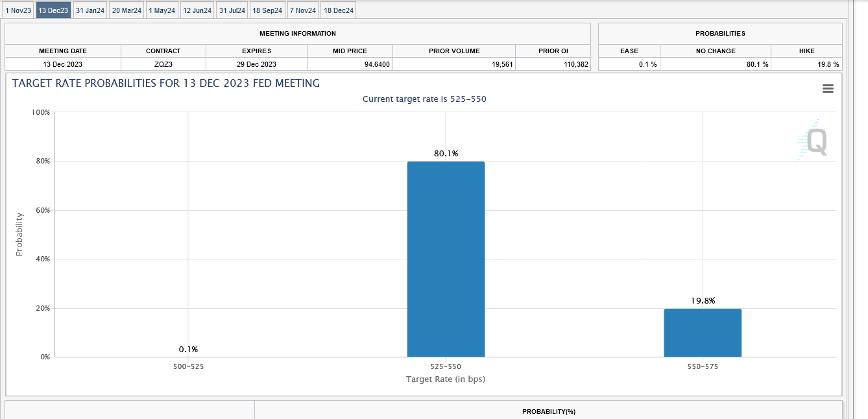This screenshot has width=868, height=419.
Task: Click the MEETING DATE column header
Action: tap(63, 51)
